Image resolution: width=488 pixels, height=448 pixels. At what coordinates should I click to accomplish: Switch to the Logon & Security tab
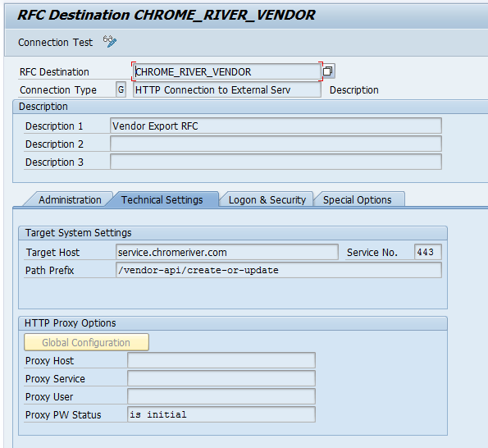(267, 199)
